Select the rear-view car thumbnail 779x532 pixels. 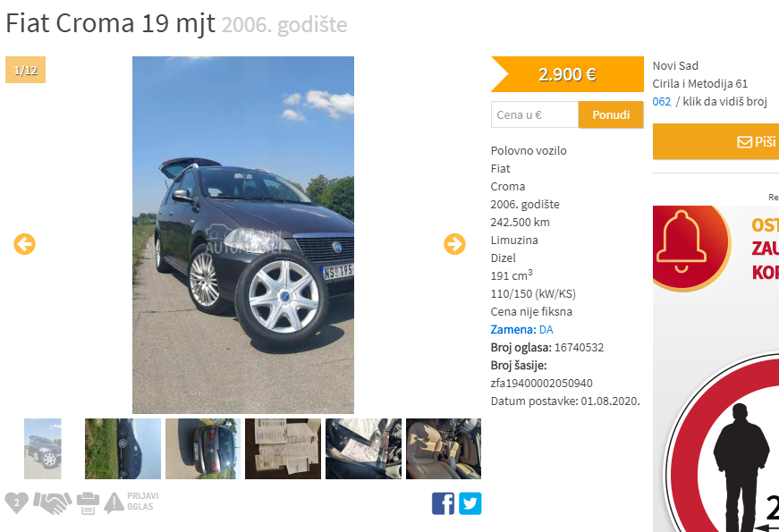click(x=203, y=449)
